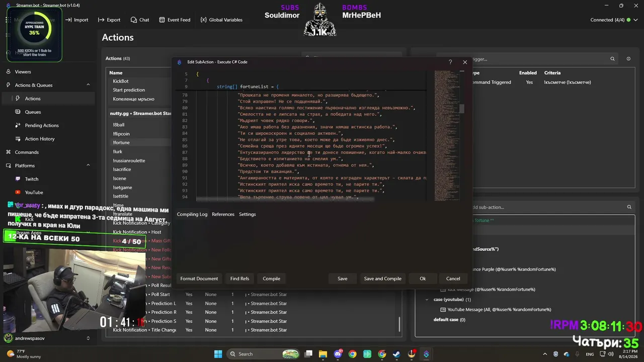The image size is (644, 362).
Task: Click the code editor horizontal scrollbar
Action: 285,199
